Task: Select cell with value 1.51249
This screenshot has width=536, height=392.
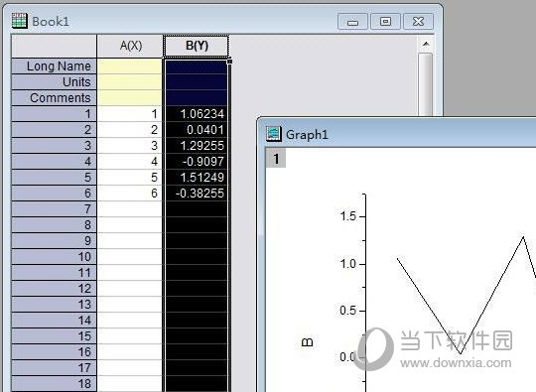Action: 197,177
